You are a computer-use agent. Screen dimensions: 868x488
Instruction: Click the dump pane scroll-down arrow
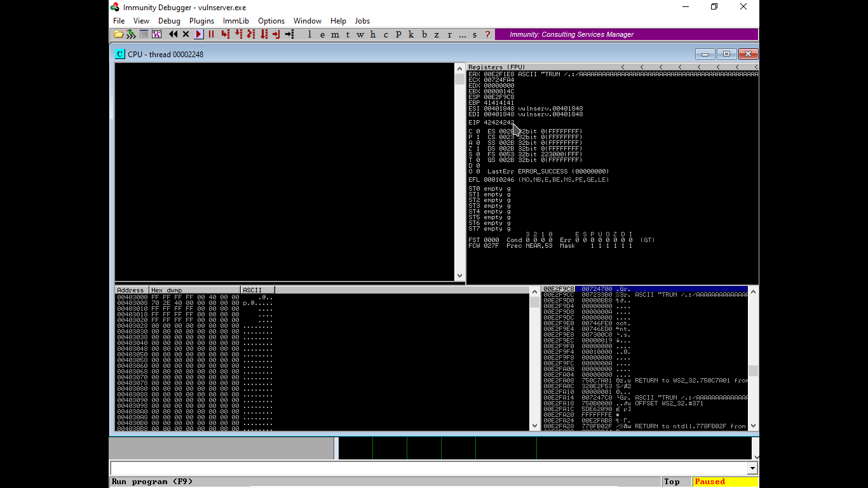(x=534, y=426)
